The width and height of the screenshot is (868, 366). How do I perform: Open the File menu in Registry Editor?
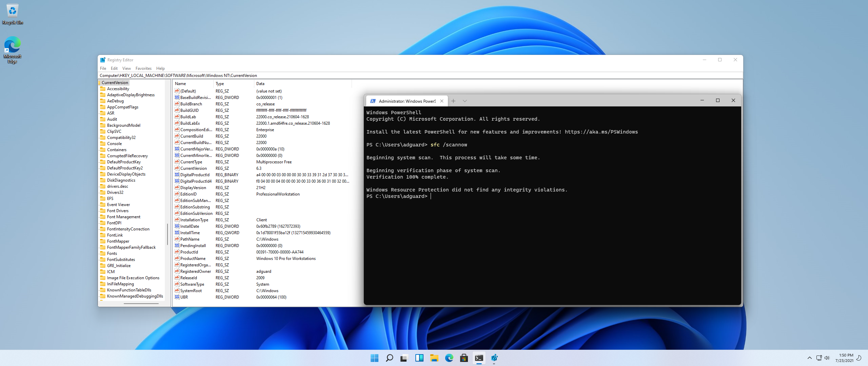(103, 68)
